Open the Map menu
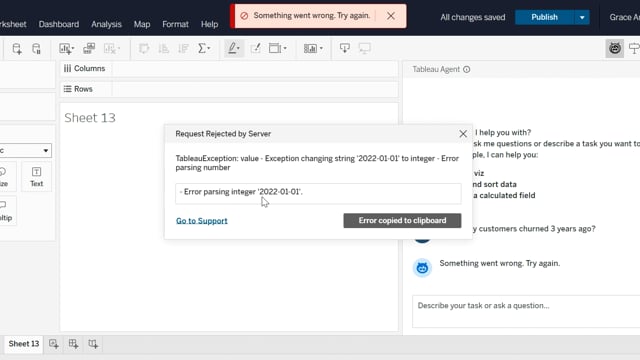The height and width of the screenshot is (360, 640). click(142, 24)
